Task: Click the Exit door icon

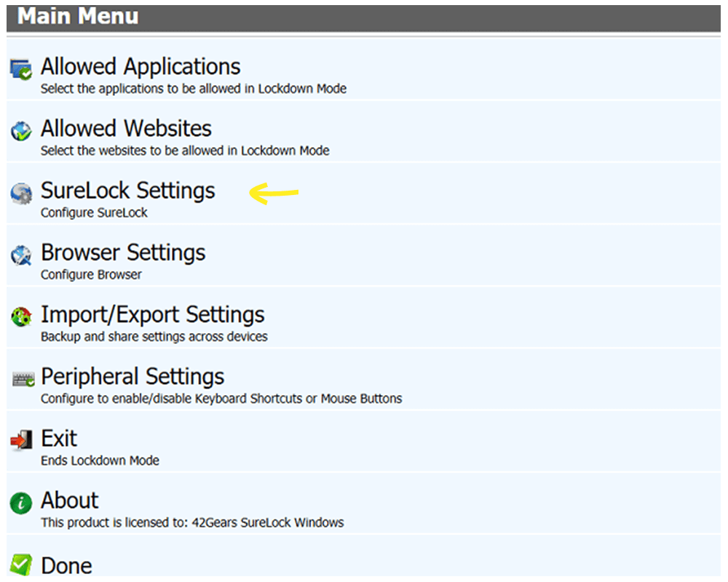Action: tap(21, 440)
